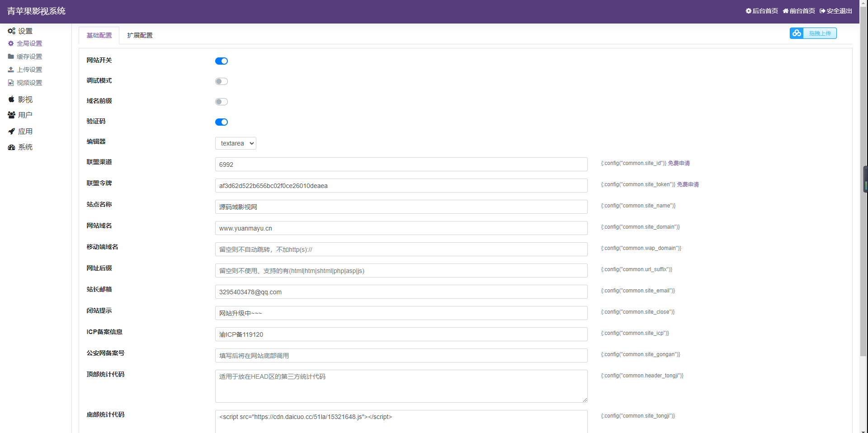This screenshot has width=868, height=433.
Task: Disable the 验证码 toggle switch
Action: click(222, 122)
